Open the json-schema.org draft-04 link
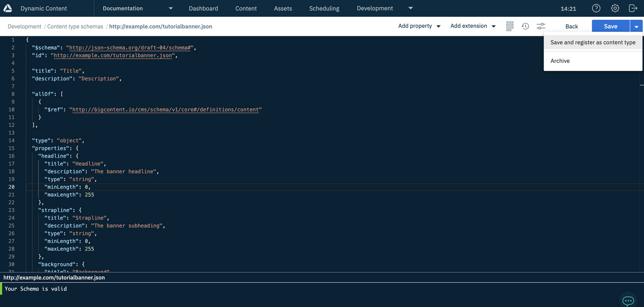This screenshot has width=644, height=307. coord(130,48)
